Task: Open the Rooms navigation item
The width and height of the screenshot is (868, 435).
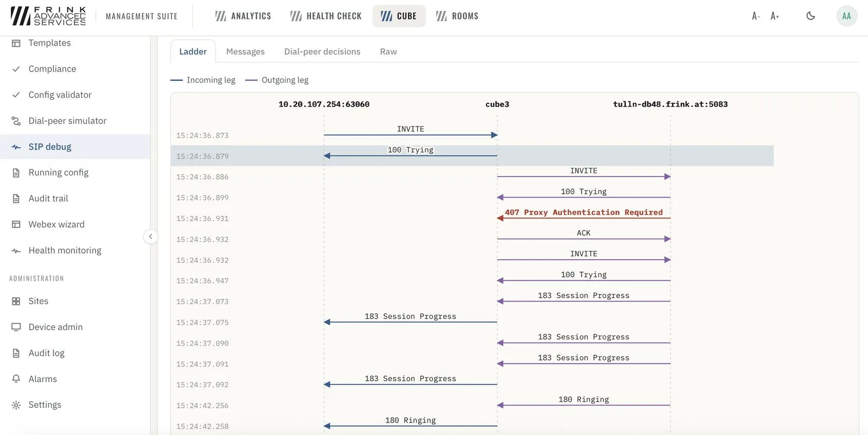Action: click(457, 16)
